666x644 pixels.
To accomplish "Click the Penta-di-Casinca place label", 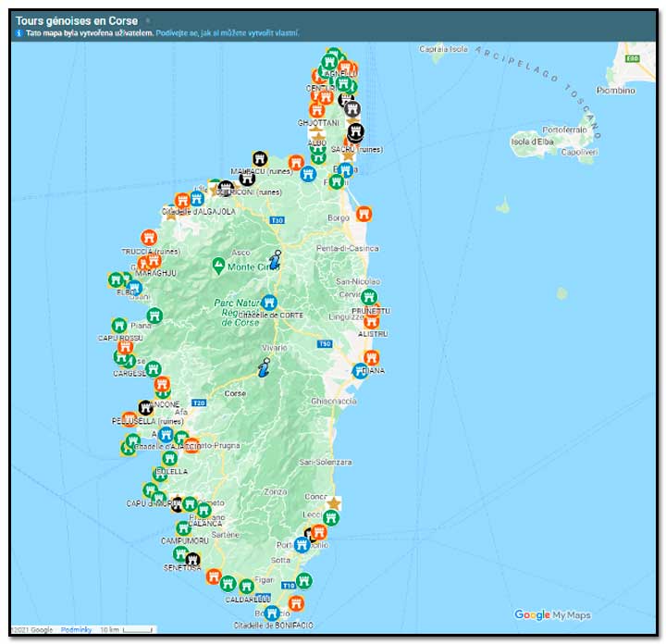I will pos(348,249).
